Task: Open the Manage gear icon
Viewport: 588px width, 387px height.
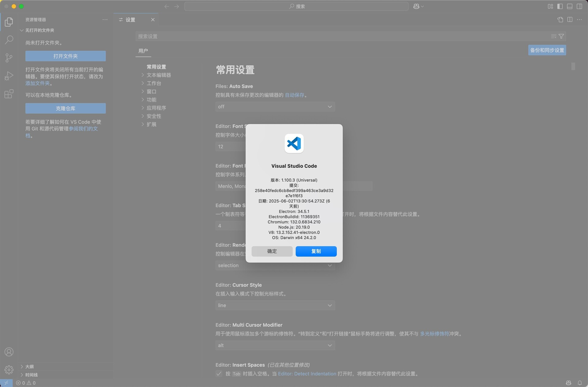Action: pos(9,370)
